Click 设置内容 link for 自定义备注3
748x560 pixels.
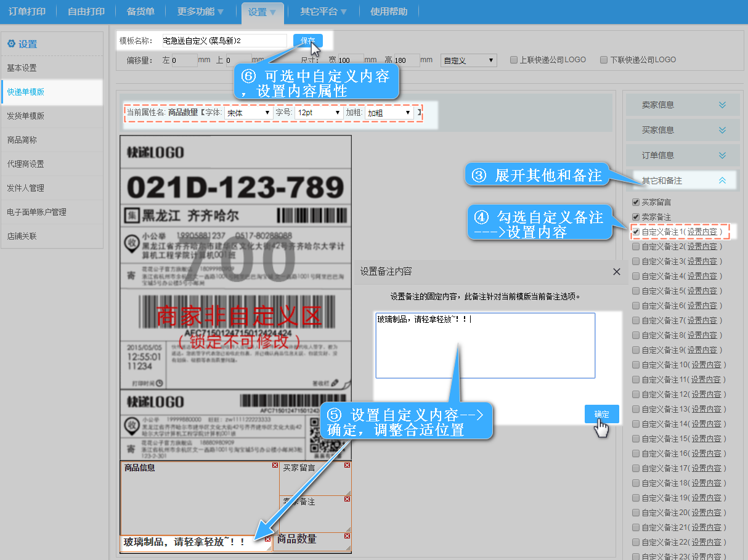click(704, 261)
